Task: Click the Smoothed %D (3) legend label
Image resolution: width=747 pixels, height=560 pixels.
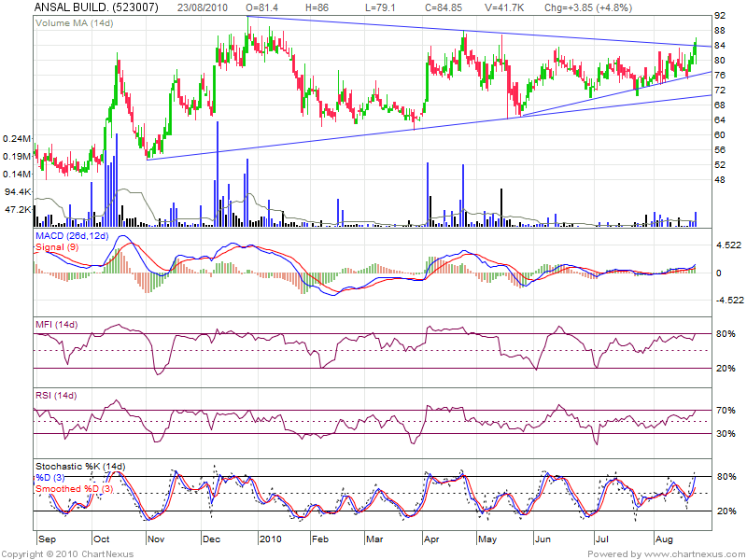Action: coord(75,488)
